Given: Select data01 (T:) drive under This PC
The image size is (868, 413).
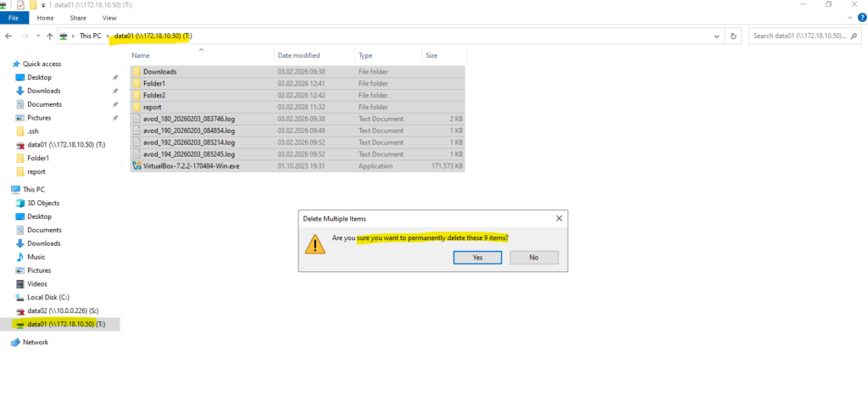Looking at the screenshot, I should point(66,325).
